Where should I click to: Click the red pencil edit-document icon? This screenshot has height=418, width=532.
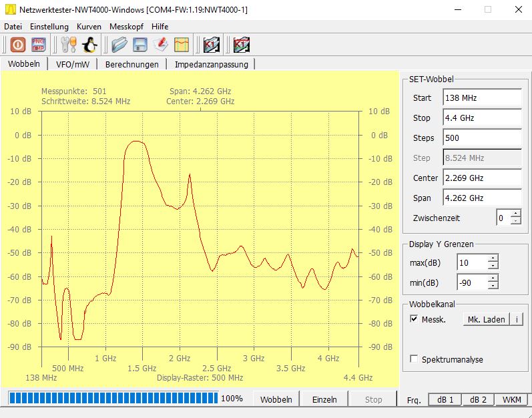point(160,45)
